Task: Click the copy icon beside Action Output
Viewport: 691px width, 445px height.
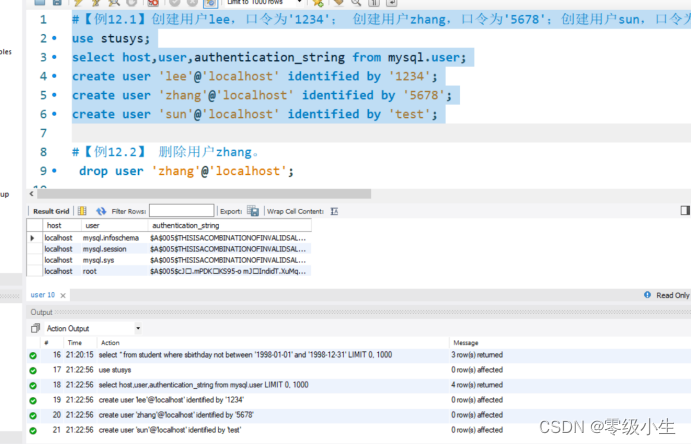Action: (35, 328)
